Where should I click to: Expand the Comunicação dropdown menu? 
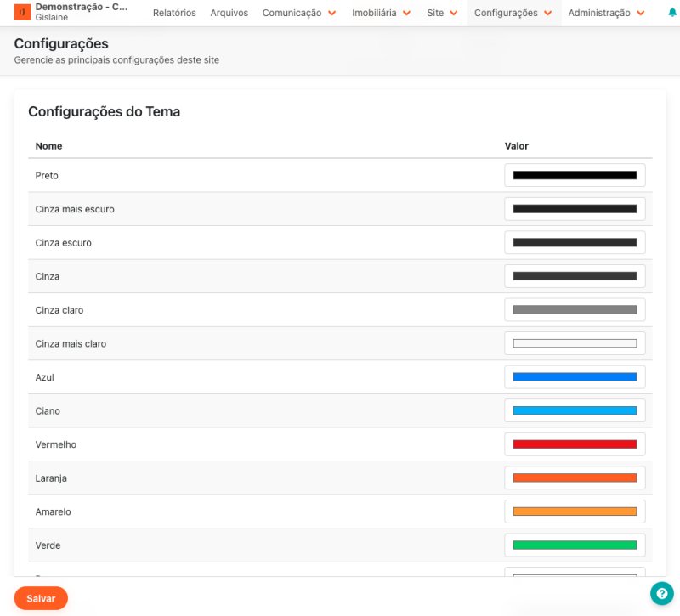pos(299,13)
